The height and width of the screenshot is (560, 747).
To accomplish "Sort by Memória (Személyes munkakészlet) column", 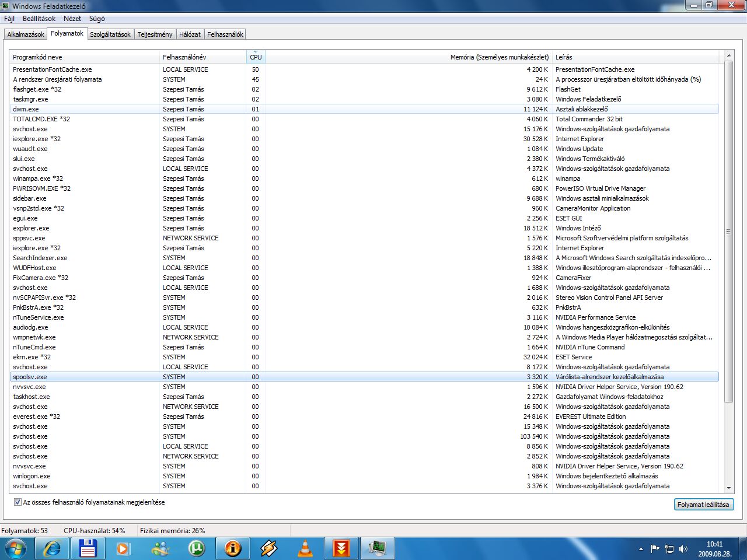I will [x=409, y=57].
